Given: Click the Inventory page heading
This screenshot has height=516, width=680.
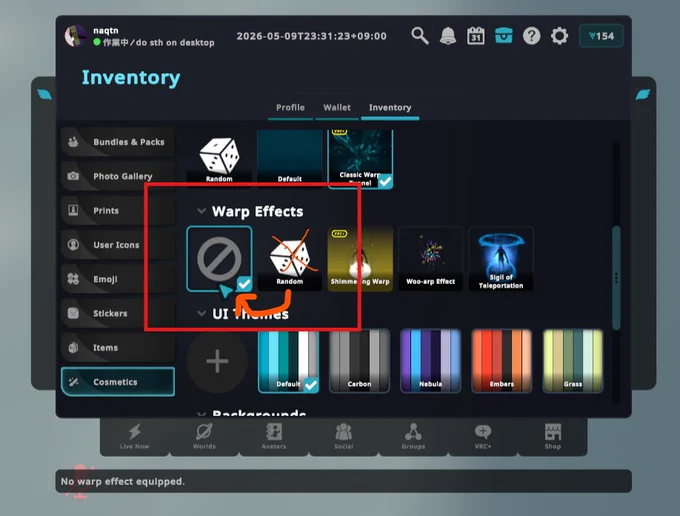Looking at the screenshot, I should (131, 78).
